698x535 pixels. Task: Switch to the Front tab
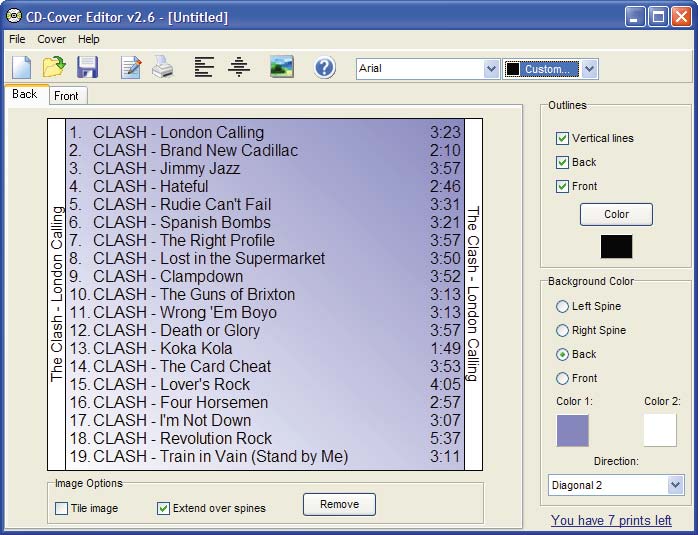66,96
